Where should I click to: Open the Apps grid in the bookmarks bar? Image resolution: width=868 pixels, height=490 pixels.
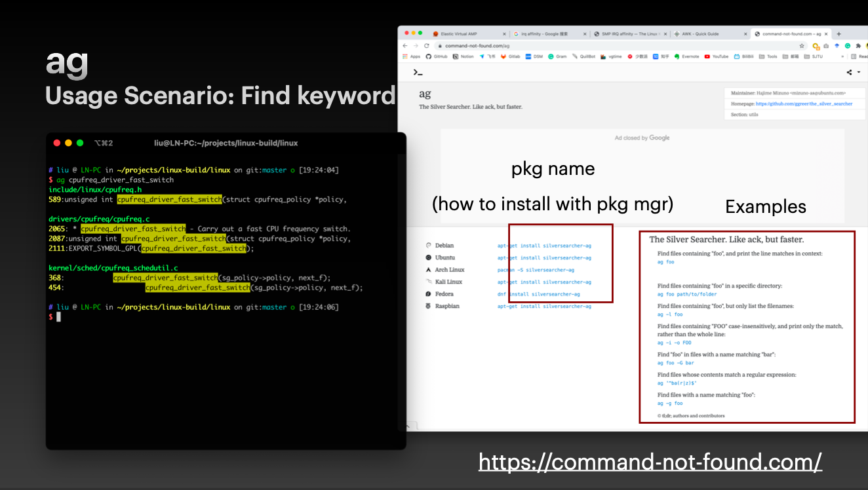point(411,56)
